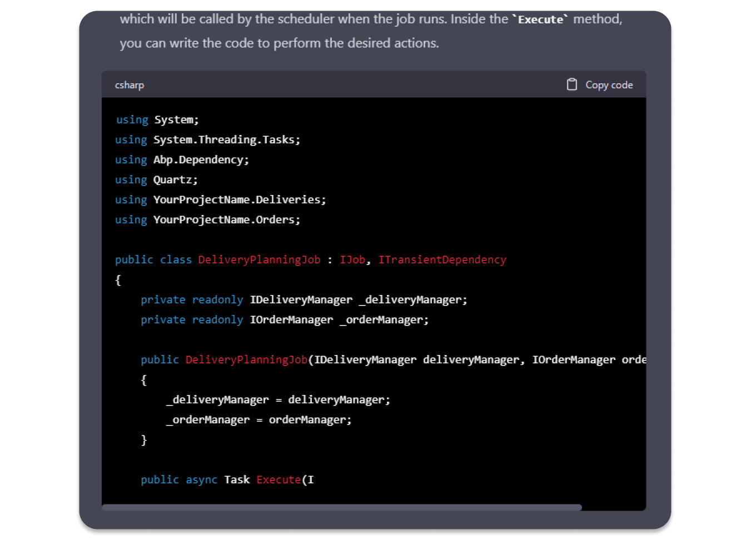Click the line 'using Quartz;'
751x560 pixels.
click(156, 180)
